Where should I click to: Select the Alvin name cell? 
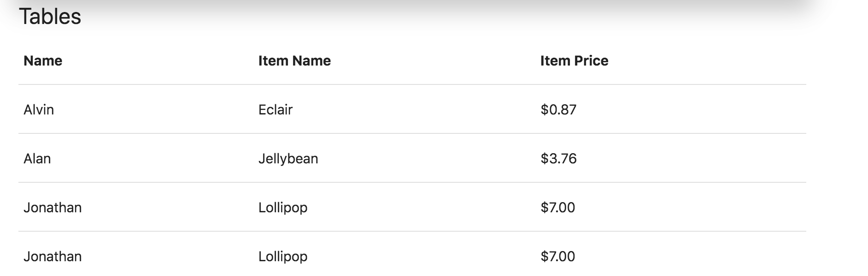tap(39, 110)
